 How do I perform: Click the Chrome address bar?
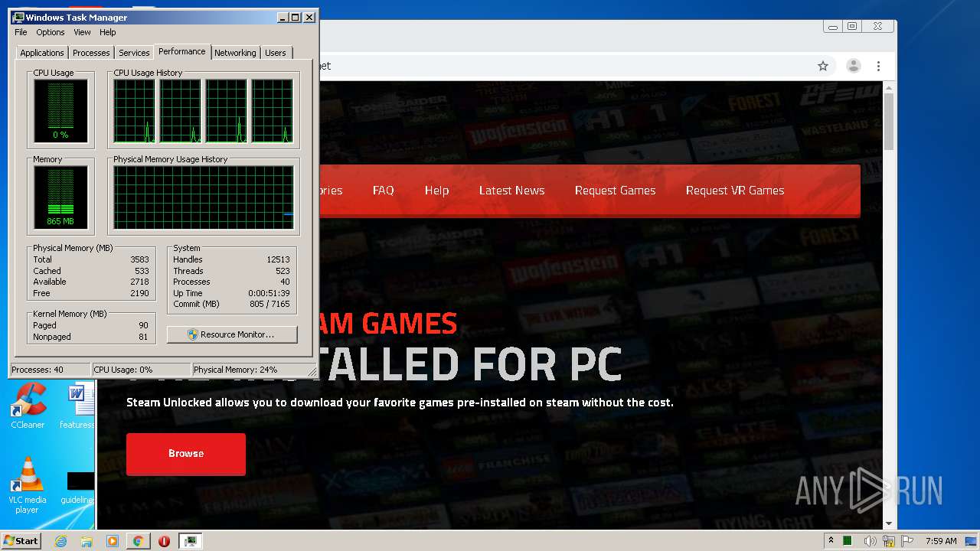[x=563, y=66]
